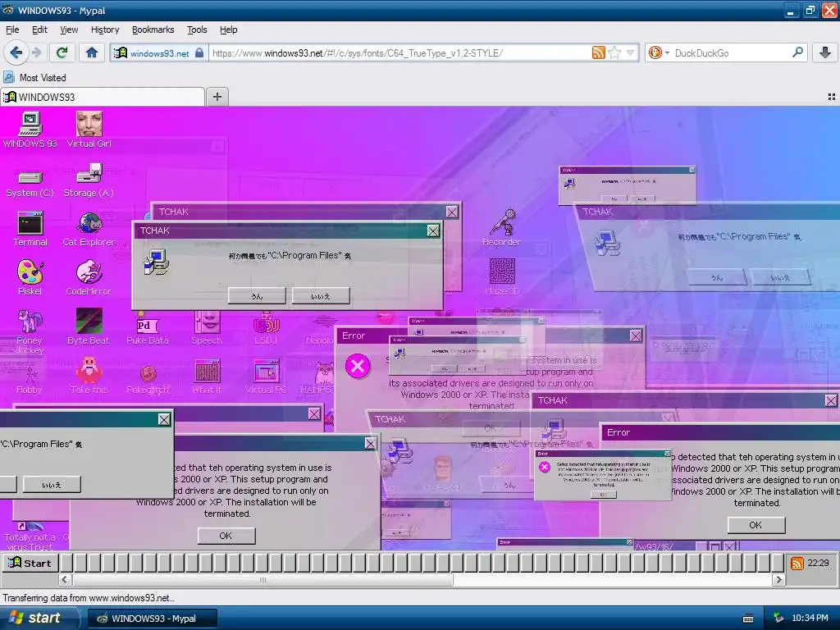Open the Downloads arrow button

(x=825, y=52)
